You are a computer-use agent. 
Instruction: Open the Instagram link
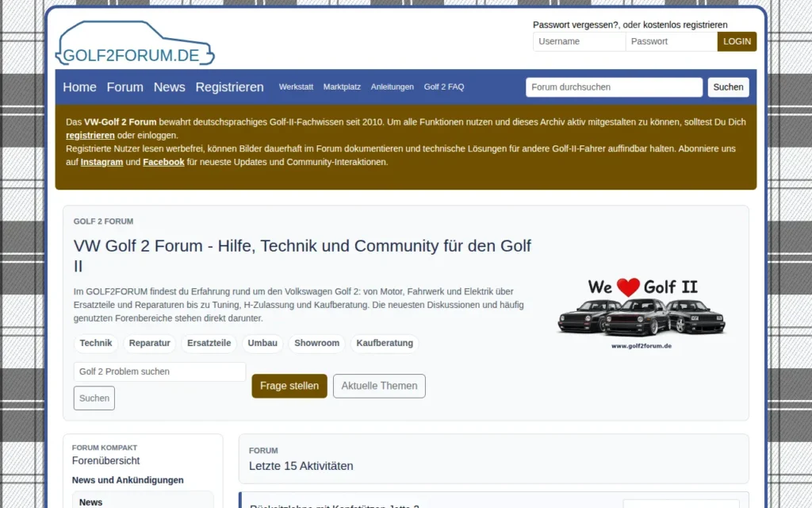point(102,162)
